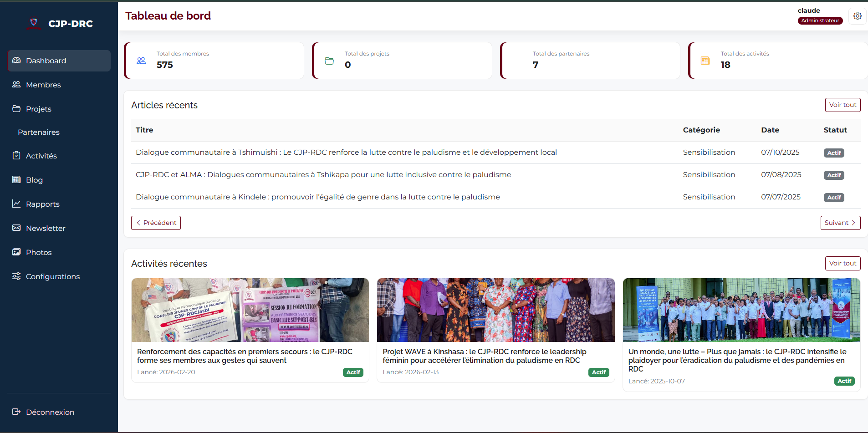Open the Total des partenaires card
This screenshot has height=433, width=868.
pyautogui.click(x=590, y=61)
